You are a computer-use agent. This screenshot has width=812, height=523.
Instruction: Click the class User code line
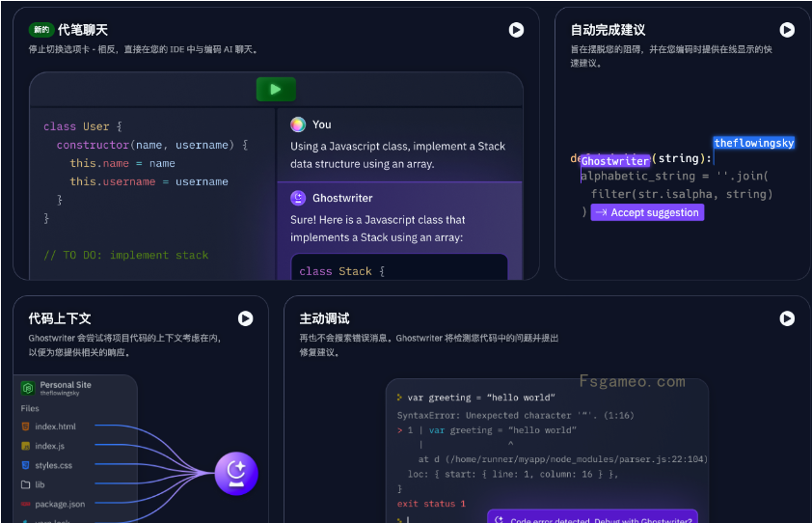[83, 126]
